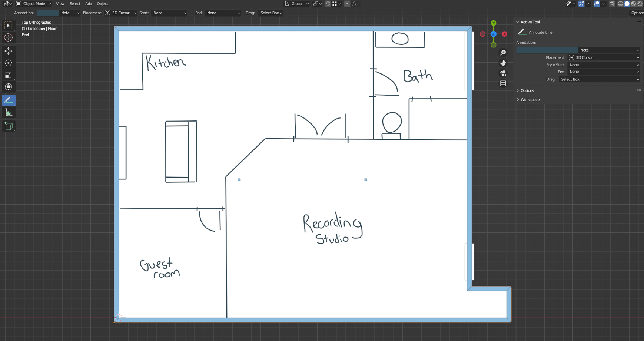Open gizmo options dropdown arrow
This screenshot has height=341, width=644.
(x=588, y=4)
